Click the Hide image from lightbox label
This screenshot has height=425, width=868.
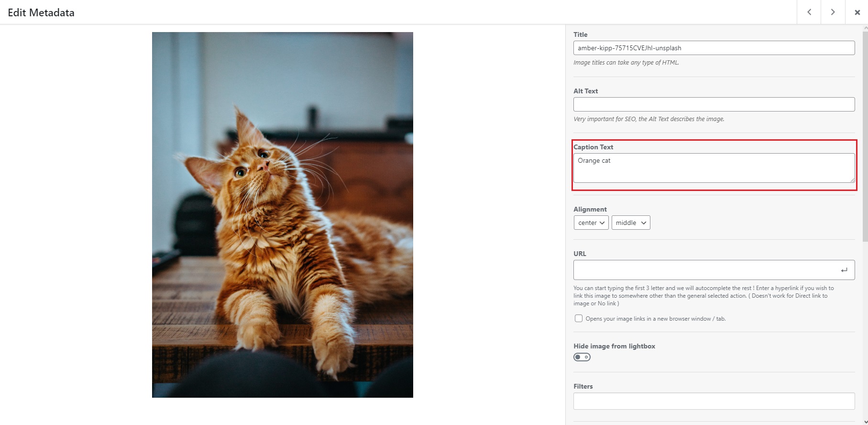[x=614, y=346]
